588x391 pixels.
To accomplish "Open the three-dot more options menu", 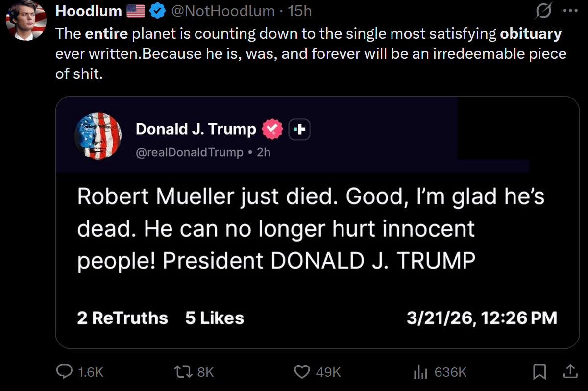I will (x=571, y=11).
